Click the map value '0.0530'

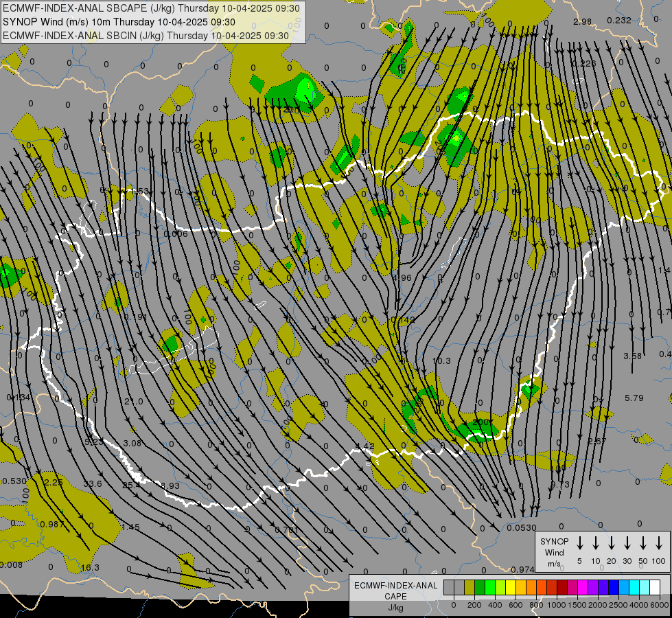coord(522,527)
